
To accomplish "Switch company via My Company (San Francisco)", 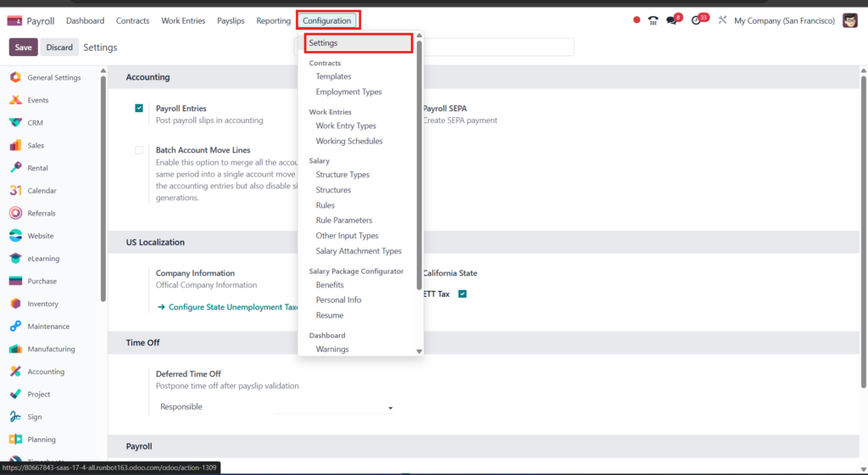I will point(784,20).
